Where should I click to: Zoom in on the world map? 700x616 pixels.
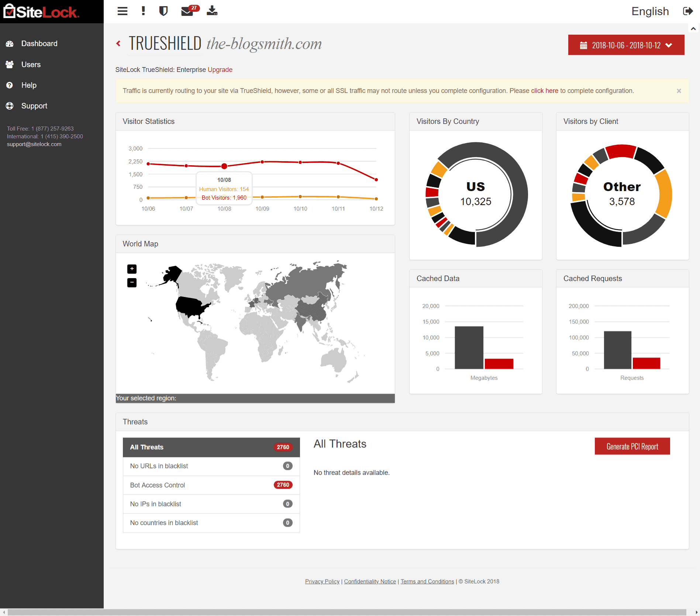tap(132, 269)
